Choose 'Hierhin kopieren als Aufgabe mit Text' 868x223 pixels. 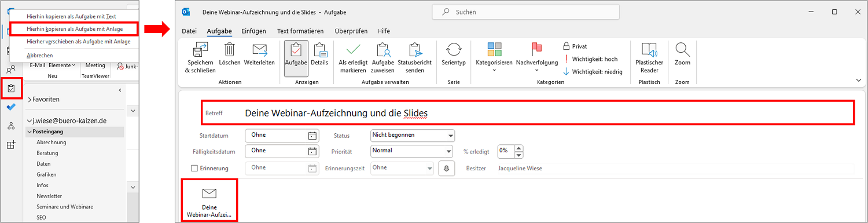coord(71,16)
